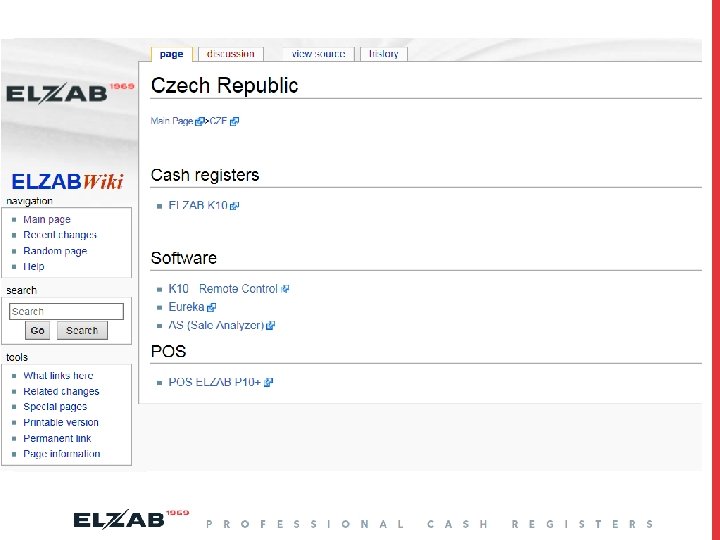Open the ELZAB K10 cash register link
Viewport: 720px width, 540px height.
pyautogui.click(x=198, y=205)
